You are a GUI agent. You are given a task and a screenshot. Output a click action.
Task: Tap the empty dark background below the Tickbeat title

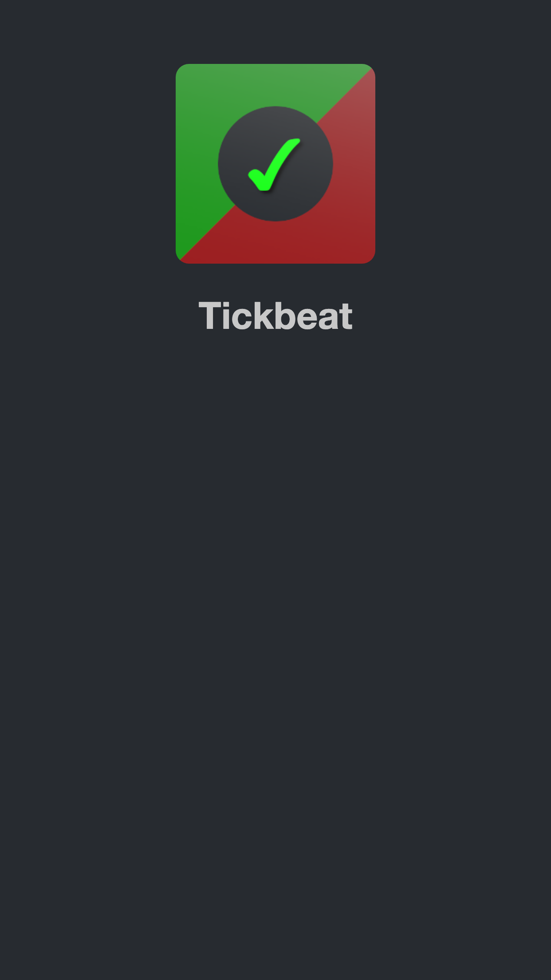[275, 621]
